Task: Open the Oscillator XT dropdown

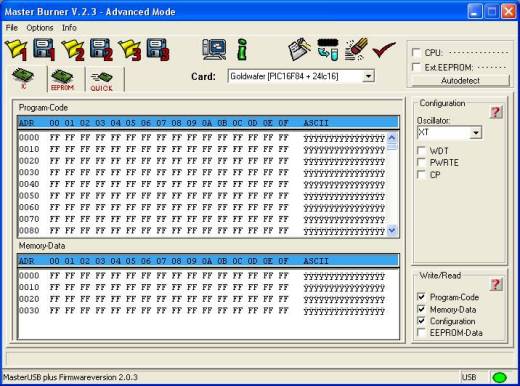Action: pyautogui.click(x=476, y=133)
